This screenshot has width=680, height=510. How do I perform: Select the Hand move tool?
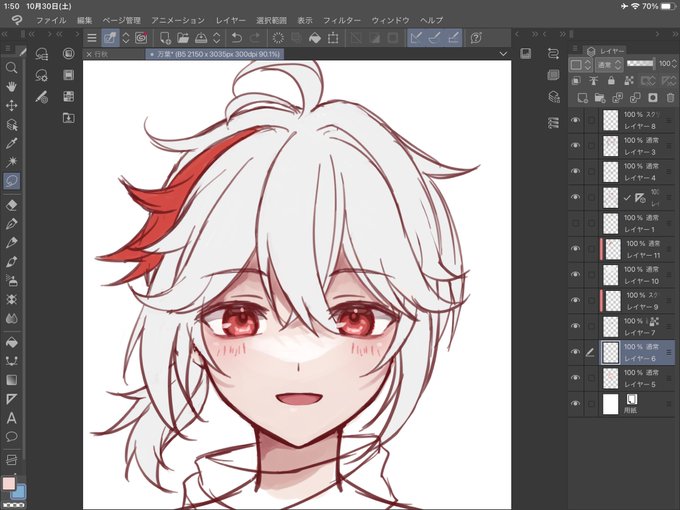12,86
